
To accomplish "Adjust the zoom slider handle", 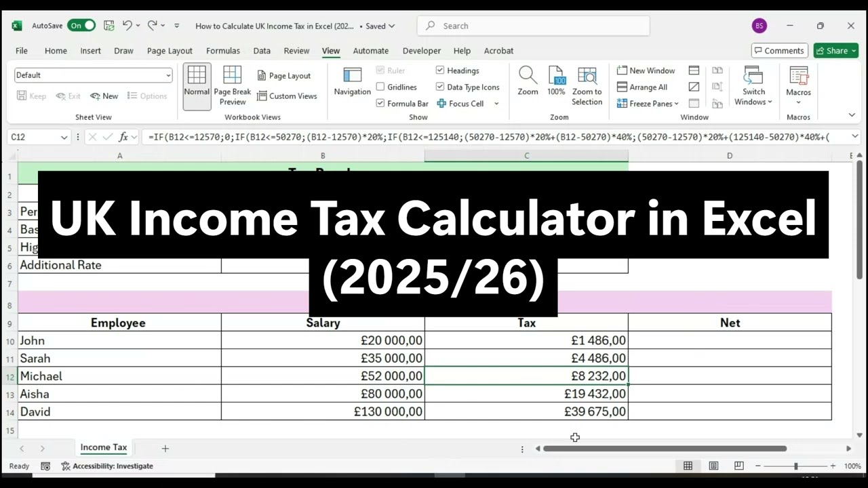I will (x=795, y=466).
